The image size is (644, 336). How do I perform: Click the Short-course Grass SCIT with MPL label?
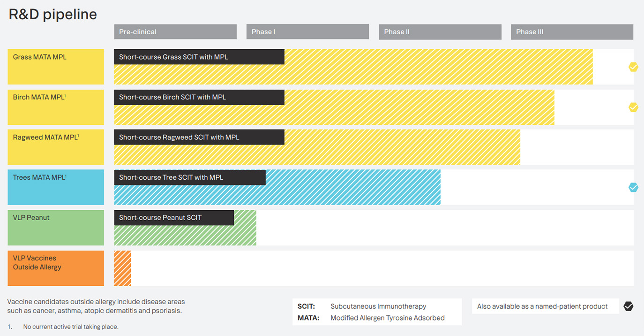[199, 57]
